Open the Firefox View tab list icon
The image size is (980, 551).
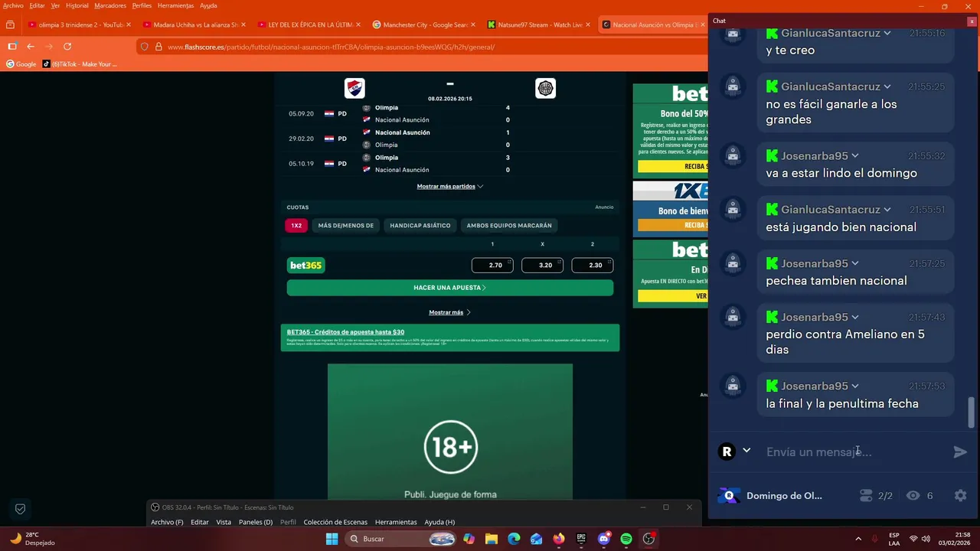tap(10, 24)
